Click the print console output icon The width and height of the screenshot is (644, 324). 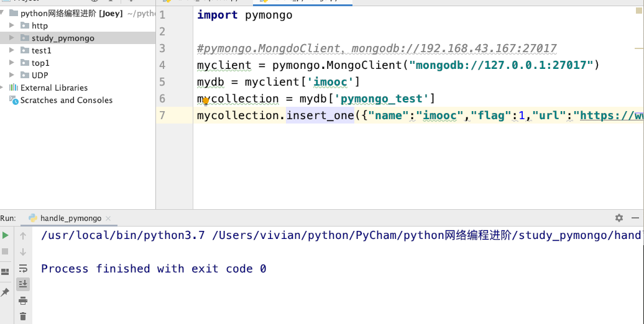[23, 300]
